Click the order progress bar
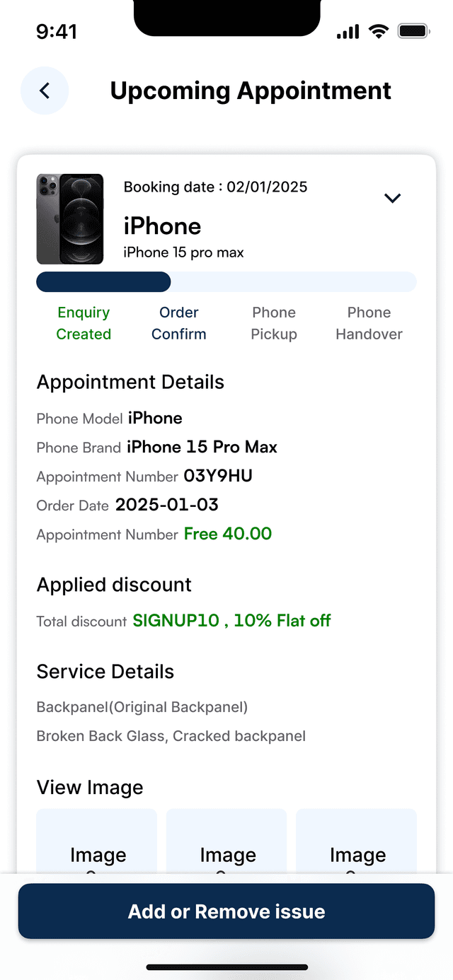The width and height of the screenshot is (453, 980). point(226,281)
